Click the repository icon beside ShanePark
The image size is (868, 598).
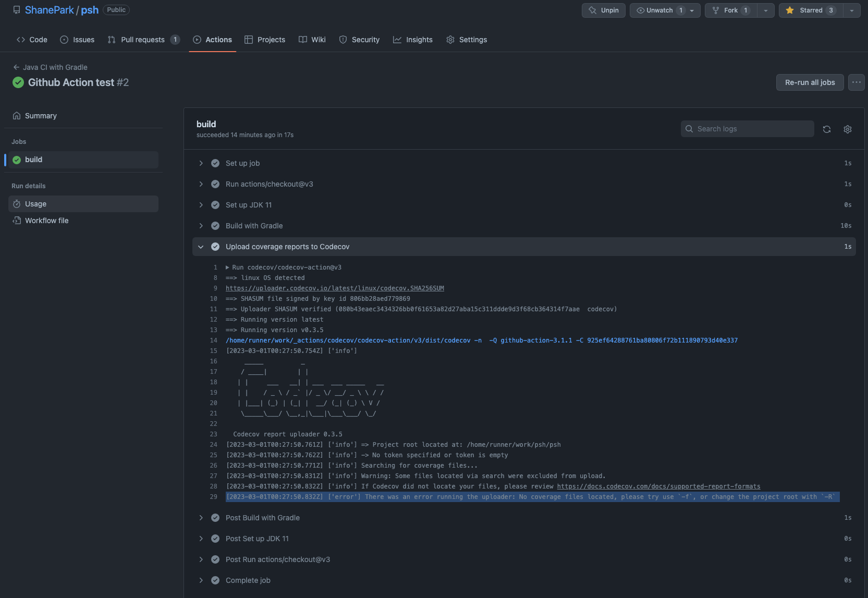coord(17,10)
